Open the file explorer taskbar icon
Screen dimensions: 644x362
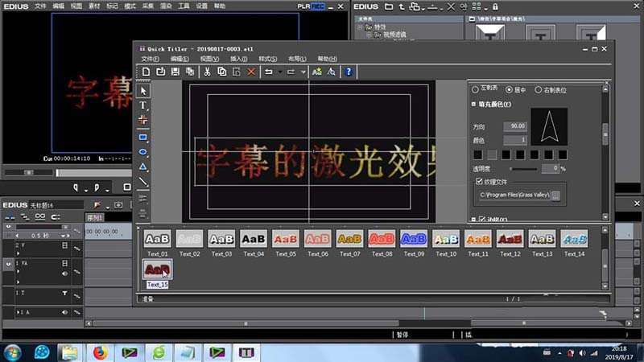[70, 352]
